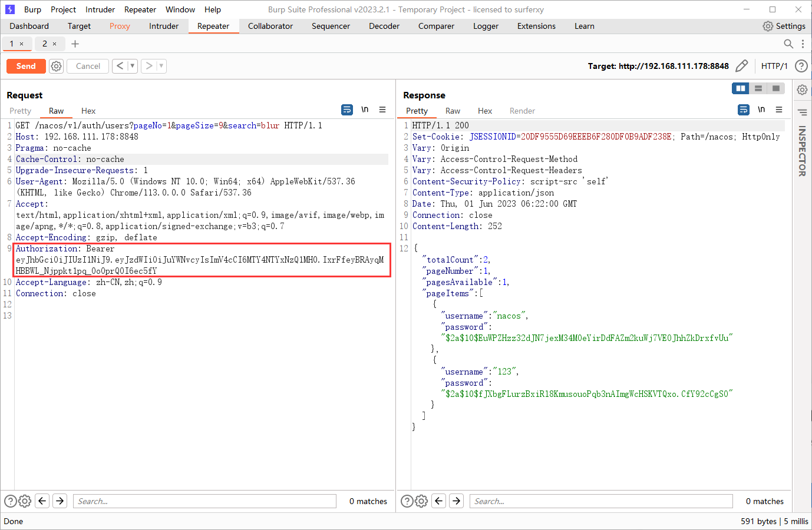Open Settings in the top bar
The image size is (812, 530).
click(x=784, y=26)
